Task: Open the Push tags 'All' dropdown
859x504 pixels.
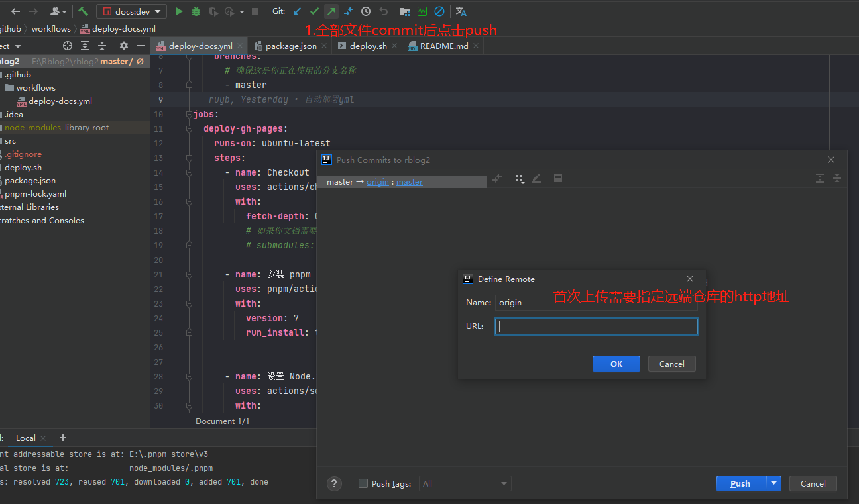Action: [x=465, y=483]
